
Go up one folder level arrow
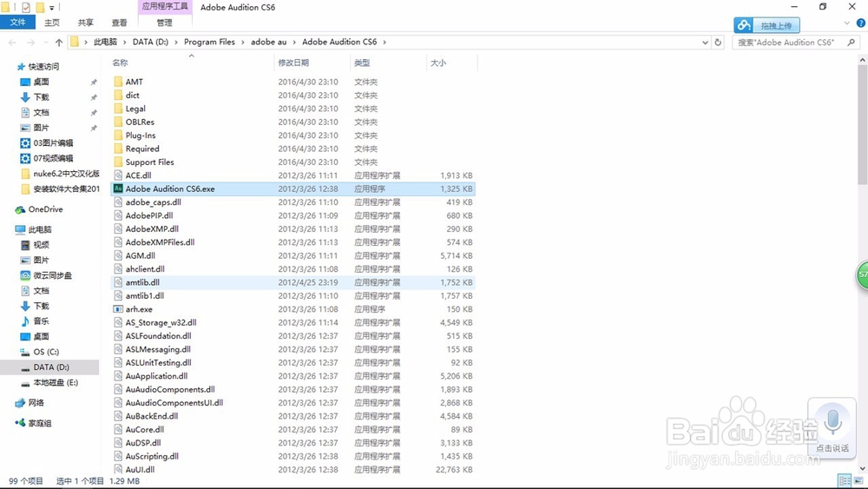pos(59,42)
